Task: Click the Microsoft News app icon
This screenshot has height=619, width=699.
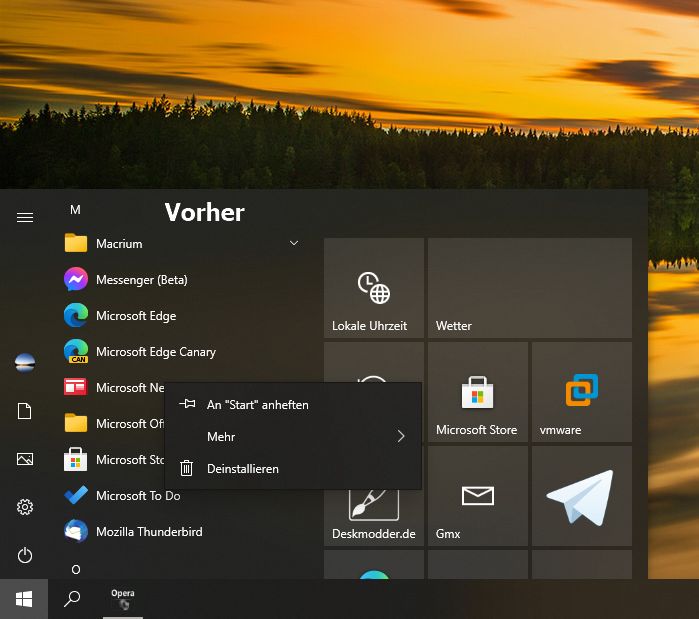Action: tap(75, 387)
